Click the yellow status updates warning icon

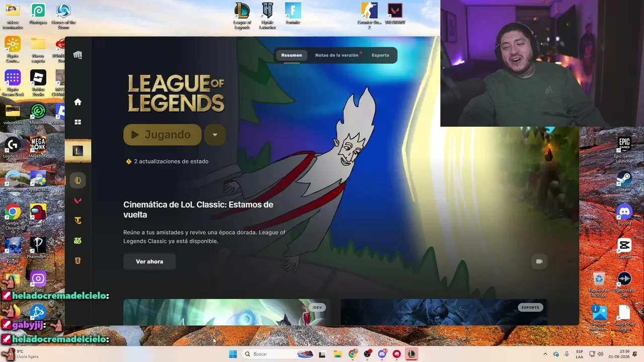129,161
